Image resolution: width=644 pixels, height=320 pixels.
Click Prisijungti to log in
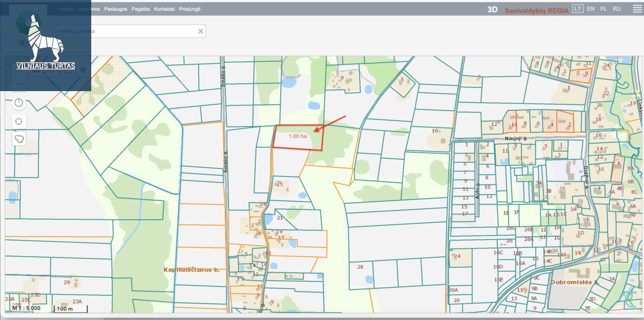[x=189, y=9]
